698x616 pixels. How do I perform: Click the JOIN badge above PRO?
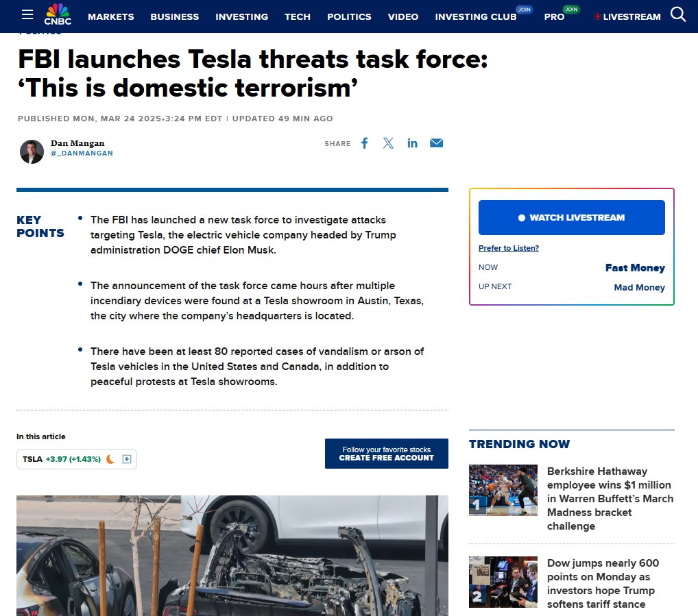pyautogui.click(x=571, y=10)
